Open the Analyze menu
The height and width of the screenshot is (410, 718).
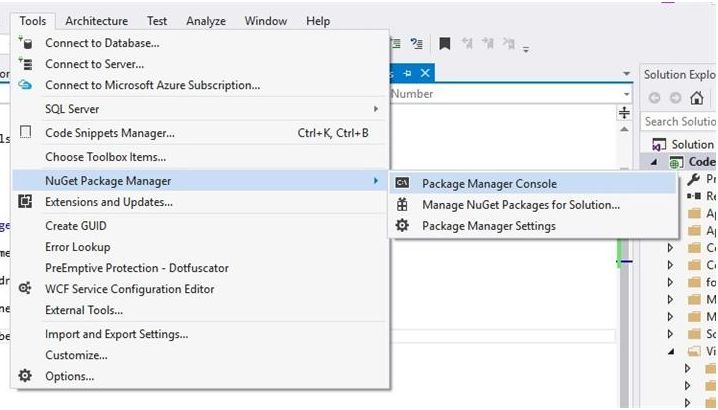[206, 21]
